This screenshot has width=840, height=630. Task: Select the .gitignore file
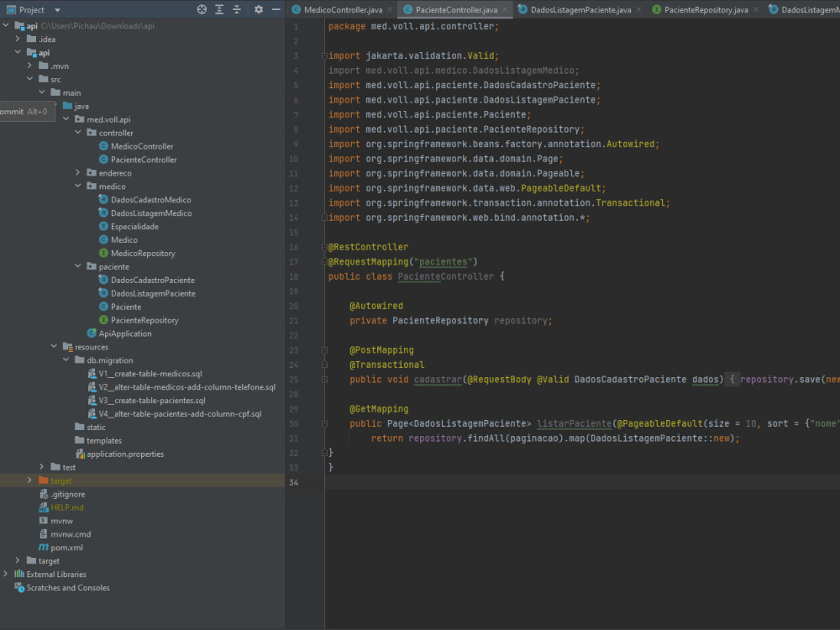click(67, 495)
